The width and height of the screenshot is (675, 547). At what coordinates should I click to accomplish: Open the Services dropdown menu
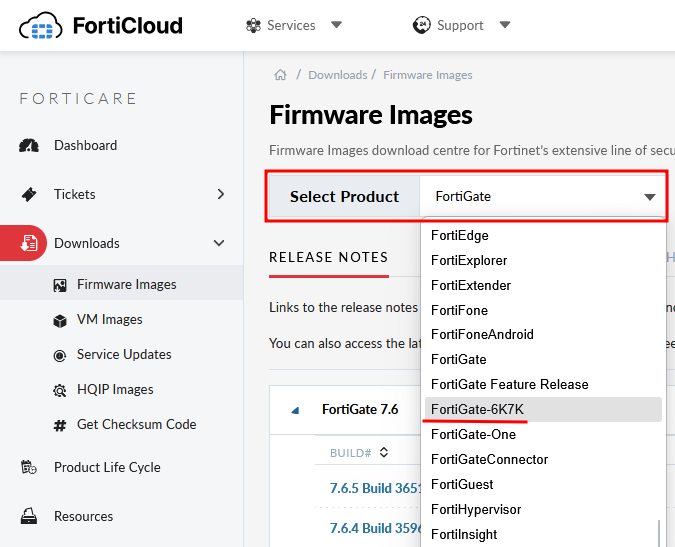294,26
